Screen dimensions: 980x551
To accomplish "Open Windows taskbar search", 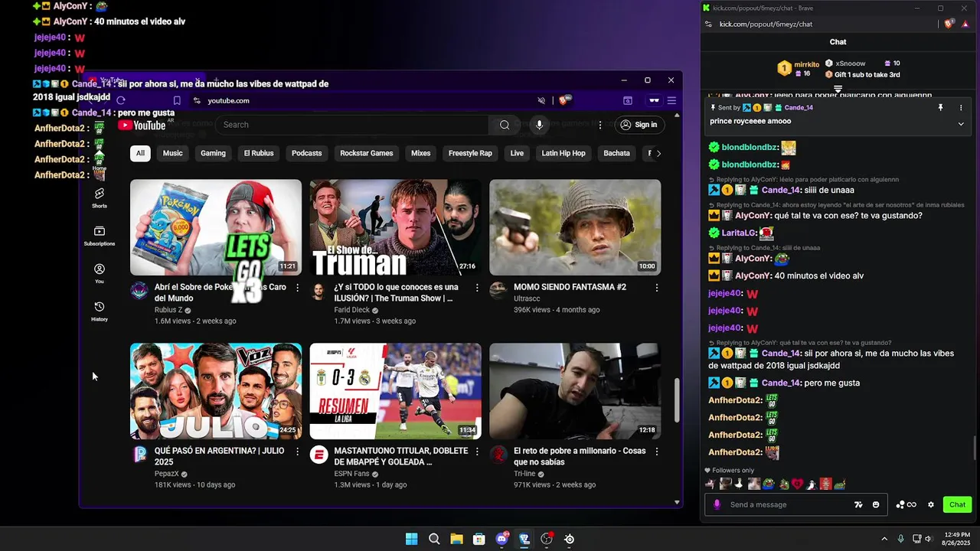I will click(x=434, y=539).
